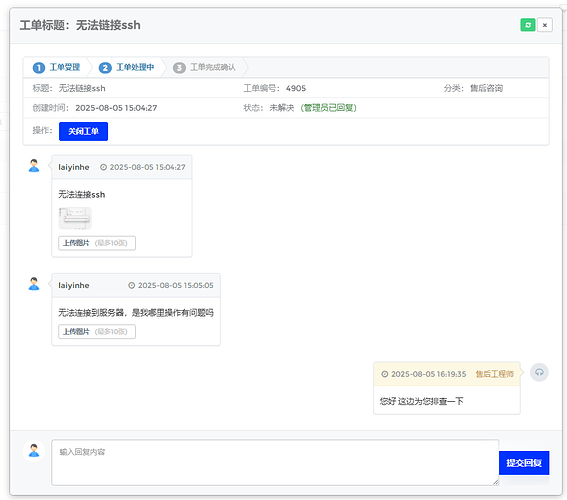Click the reply text 您好 这边为您排查一下

pos(421,401)
